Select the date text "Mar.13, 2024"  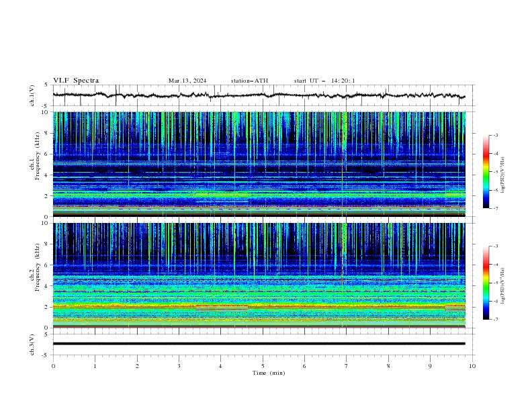[x=187, y=81]
